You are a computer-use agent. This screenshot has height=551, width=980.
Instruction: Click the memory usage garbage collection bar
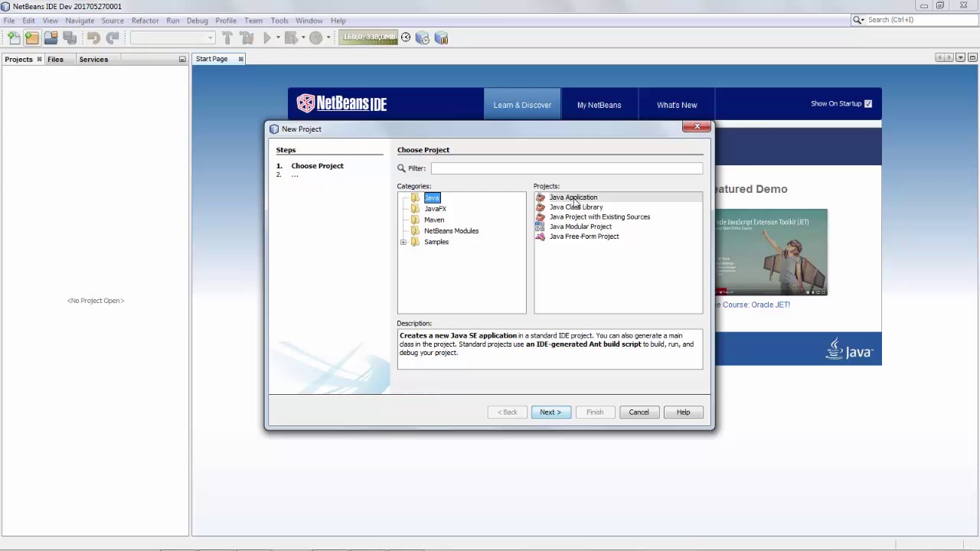click(369, 37)
